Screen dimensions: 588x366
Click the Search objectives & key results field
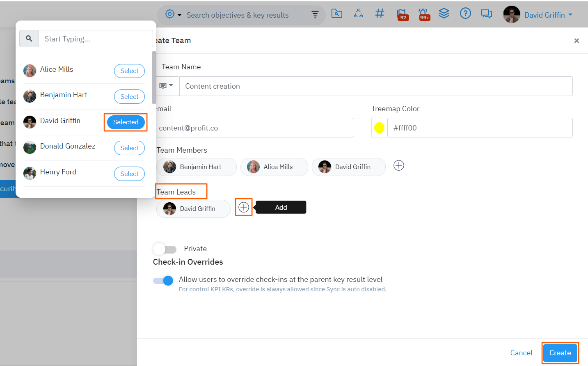pos(238,15)
